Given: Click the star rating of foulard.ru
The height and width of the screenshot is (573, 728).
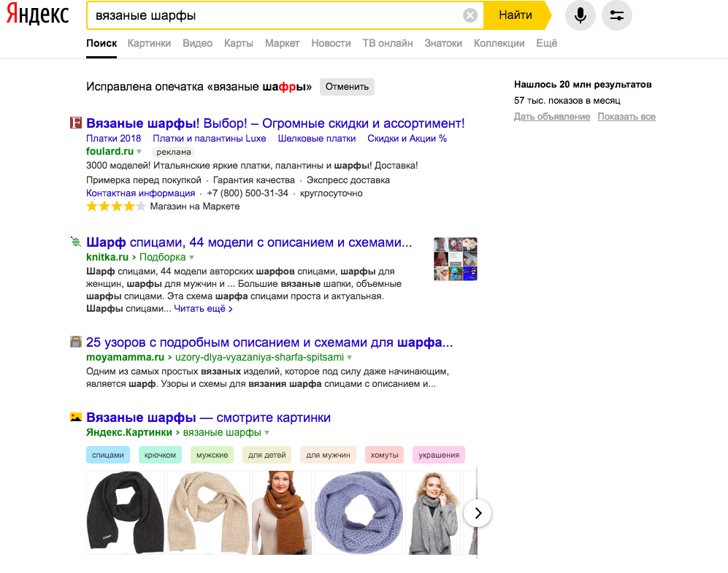Looking at the screenshot, I should 116,207.
